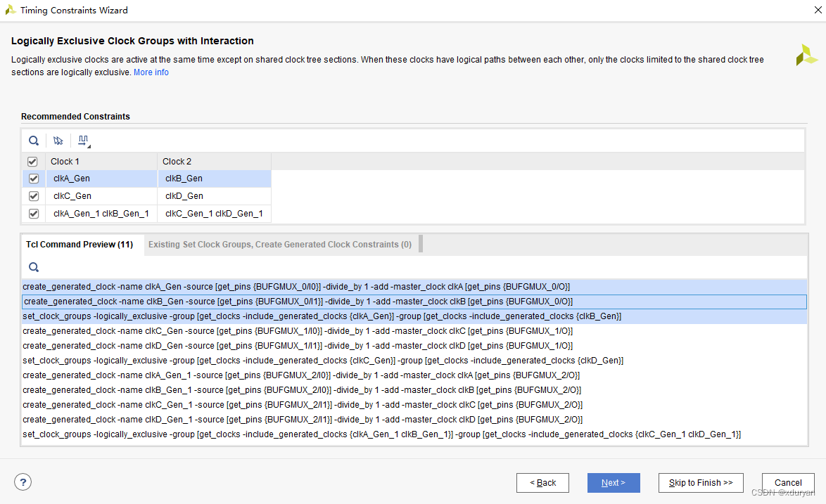Image resolution: width=826 pixels, height=504 pixels.
Task: Click the cursor-arrow icon in the constraints toolbar
Action: (58, 141)
